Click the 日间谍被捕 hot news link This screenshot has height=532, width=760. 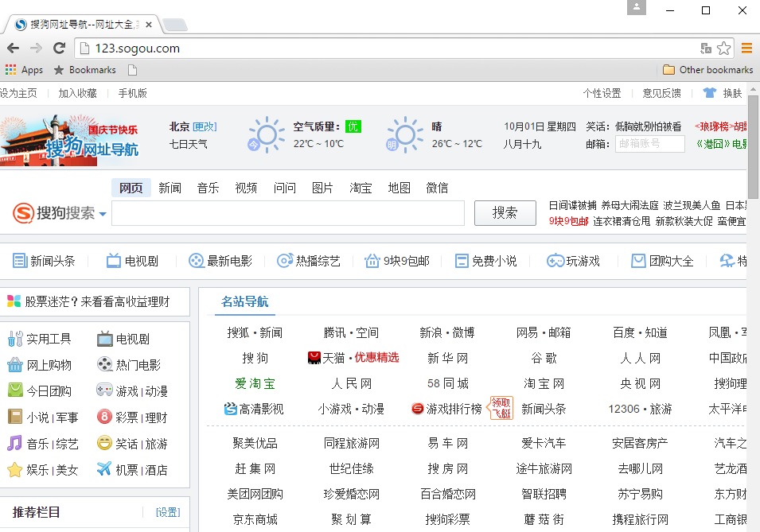coord(572,205)
